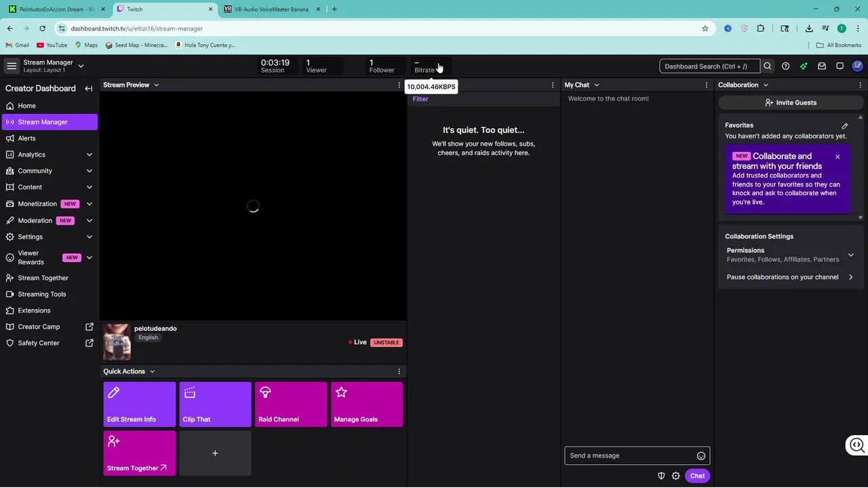This screenshot has height=488, width=868.
Task: Open the user profile avatar menu
Action: 857,66
